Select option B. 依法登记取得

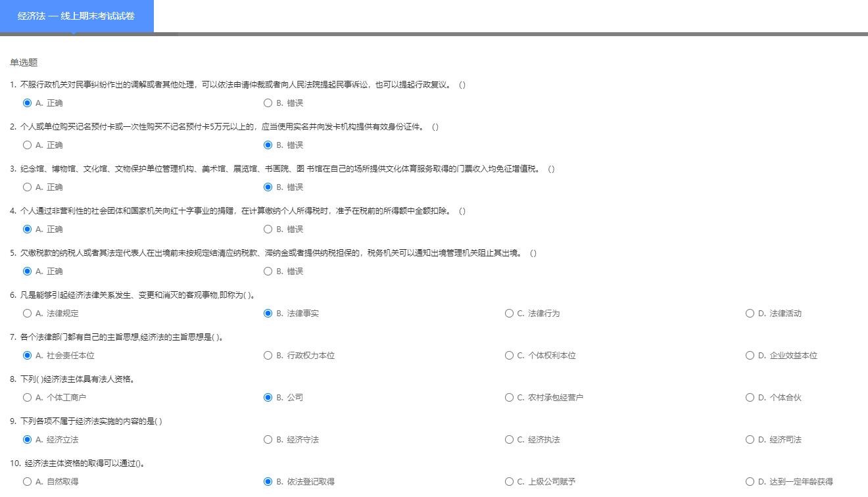point(268,482)
